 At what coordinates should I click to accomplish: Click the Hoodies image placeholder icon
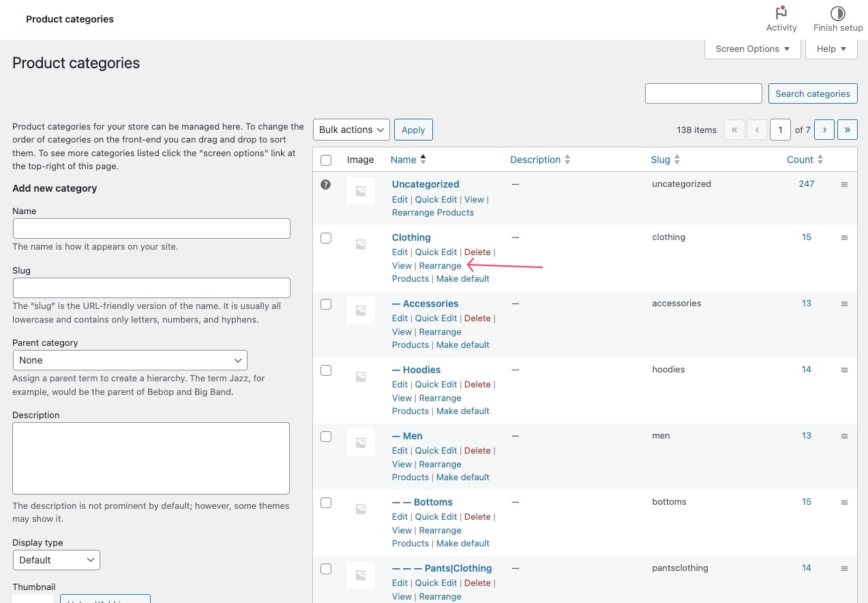tap(360, 376)
